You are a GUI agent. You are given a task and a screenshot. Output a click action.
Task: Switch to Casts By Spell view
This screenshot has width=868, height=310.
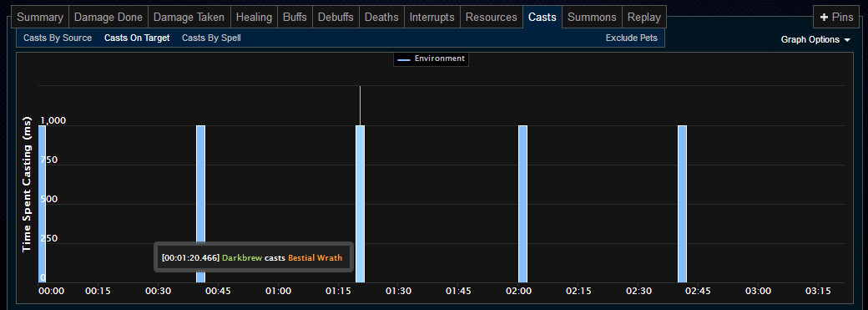point(211,38)
